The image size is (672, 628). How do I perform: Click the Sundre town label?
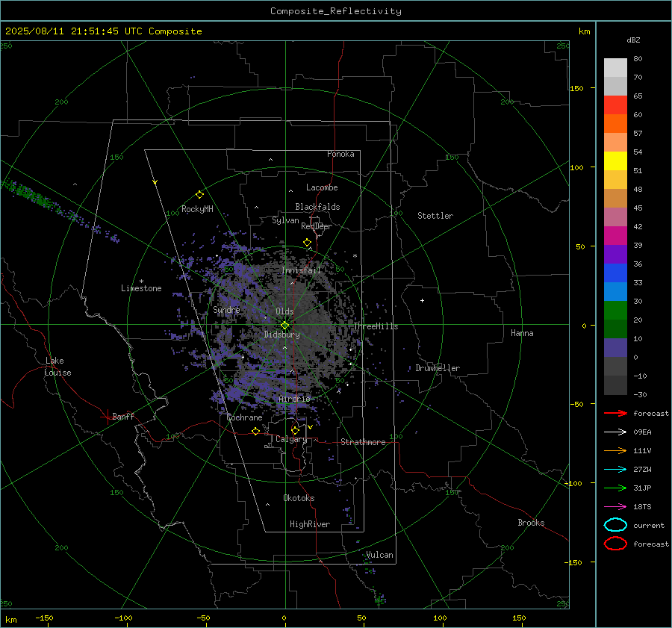[x=226, y=309]
